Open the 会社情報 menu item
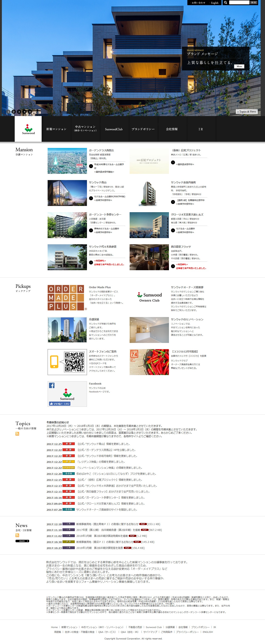265x644 pixels. point(172,129)
